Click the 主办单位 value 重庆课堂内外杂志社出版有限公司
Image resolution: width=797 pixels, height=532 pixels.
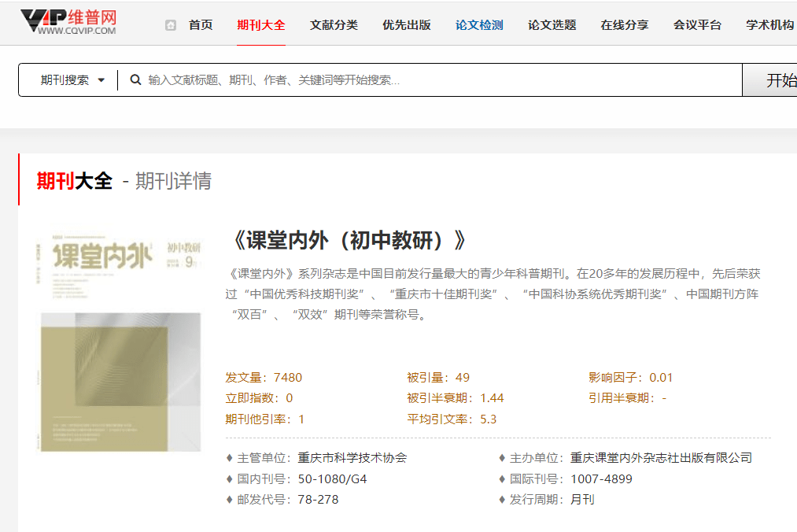pyautogui.click(x=662, y=458)
